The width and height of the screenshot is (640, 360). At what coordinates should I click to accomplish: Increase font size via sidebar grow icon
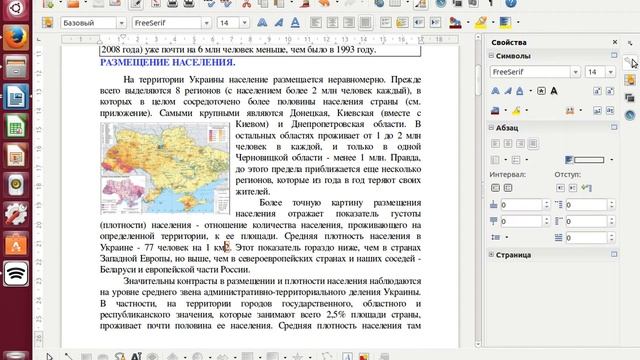coord(597,91)
